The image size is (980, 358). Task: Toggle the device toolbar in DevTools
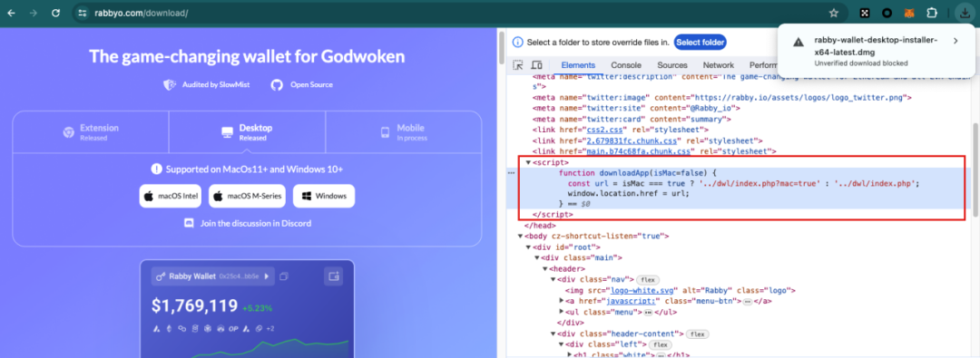(x=536, y=65)
